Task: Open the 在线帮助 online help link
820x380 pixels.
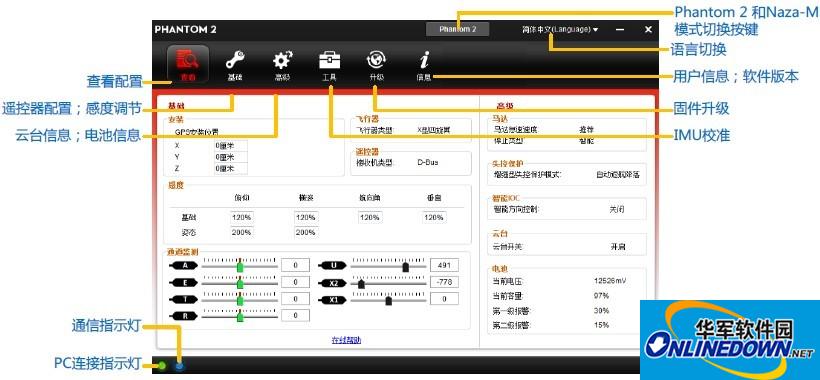Action: (346, 340)
